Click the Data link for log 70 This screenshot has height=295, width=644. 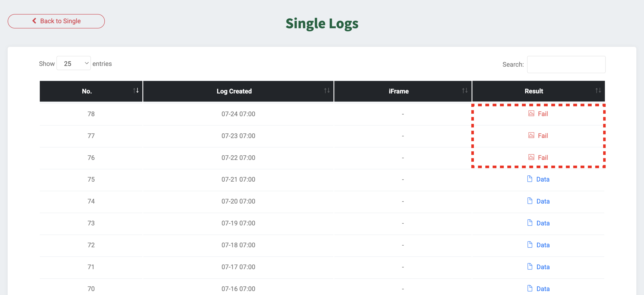tap(543, 289)
